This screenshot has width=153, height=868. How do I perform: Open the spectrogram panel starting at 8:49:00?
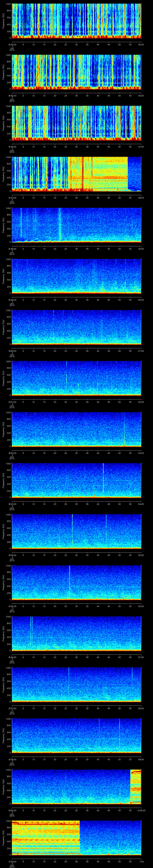76,276
